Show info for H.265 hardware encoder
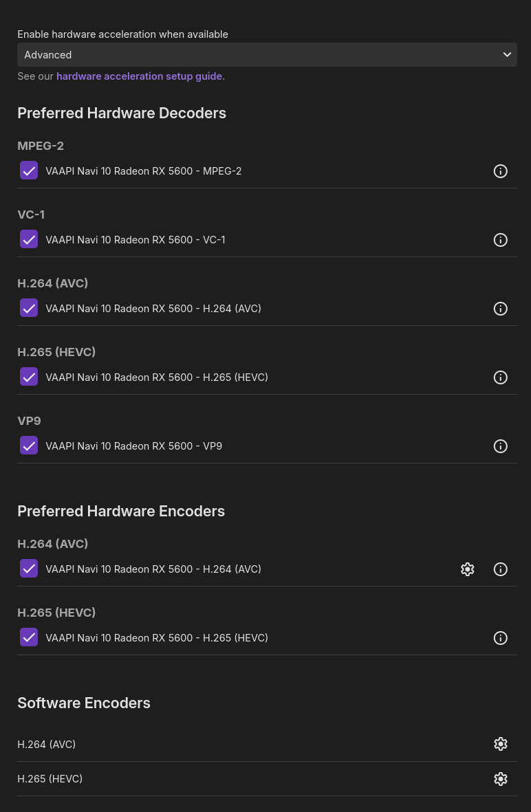 (x=501, y=638)
